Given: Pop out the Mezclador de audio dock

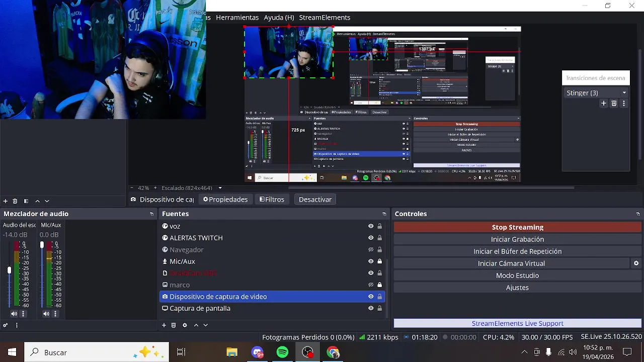Looking at the screenshot, I should (x=151, y=214).
